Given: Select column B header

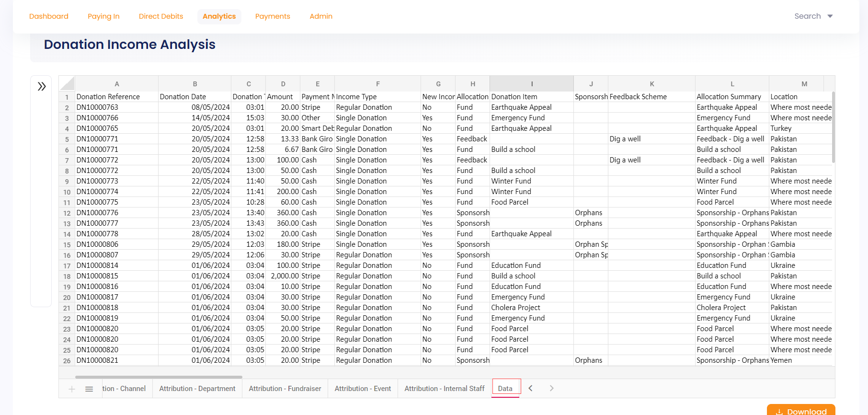Looking at the screenshot, I should 195,84.
